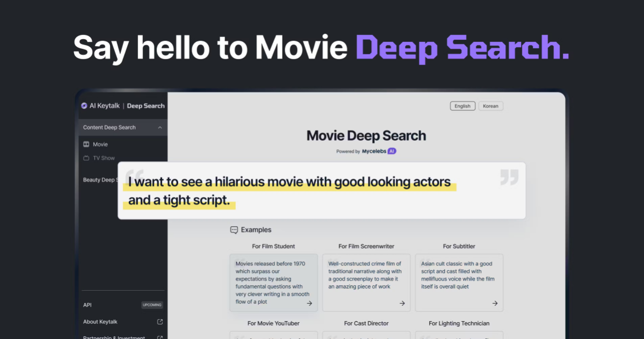The height and width of the screenshot is (339, 644).
Task: Select the Movie grid icon in the sidebar
Action: tap(87, 144)
